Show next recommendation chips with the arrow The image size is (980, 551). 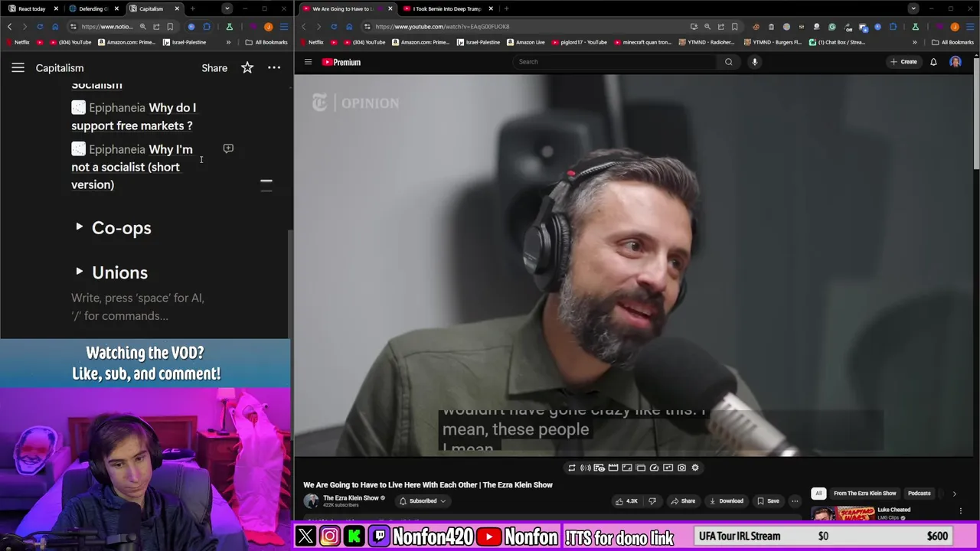954,494
